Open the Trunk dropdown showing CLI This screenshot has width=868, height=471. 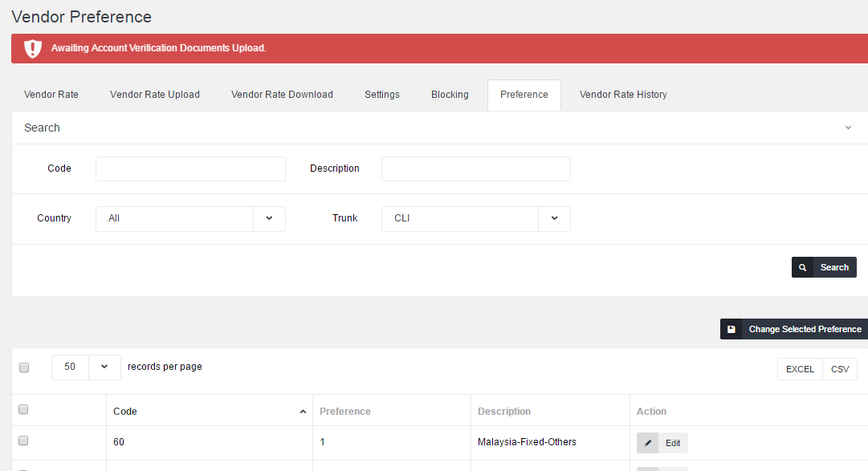(554, 218)
